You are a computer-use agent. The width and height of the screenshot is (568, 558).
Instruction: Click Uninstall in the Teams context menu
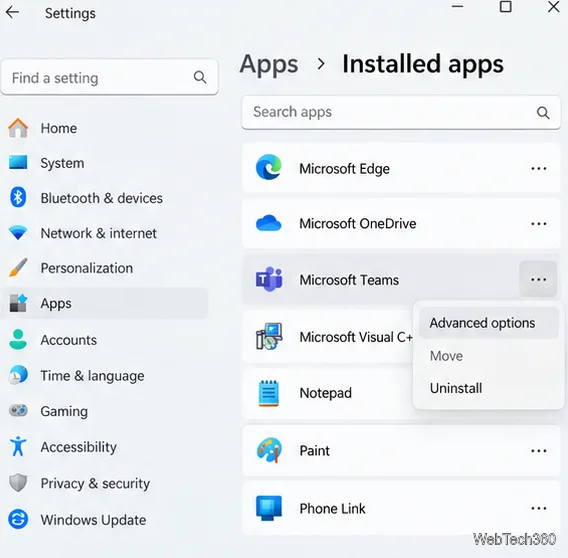(489, 388)
